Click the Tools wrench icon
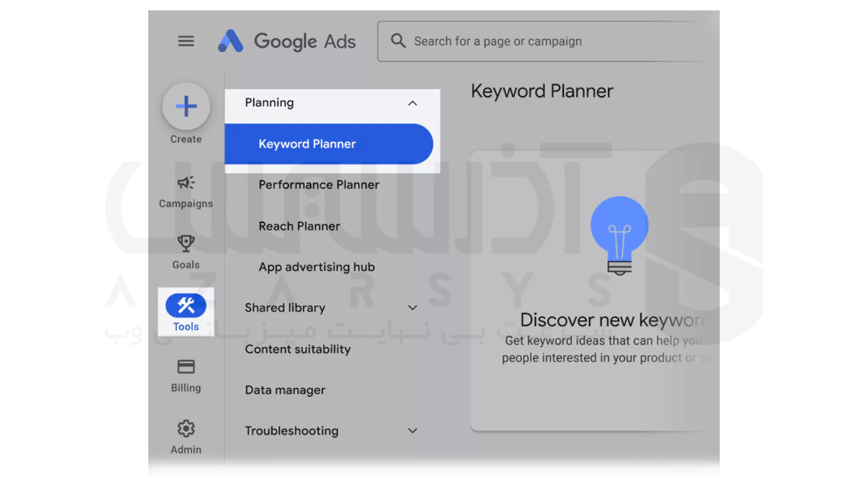868x488 pixels. coord(185,305)
